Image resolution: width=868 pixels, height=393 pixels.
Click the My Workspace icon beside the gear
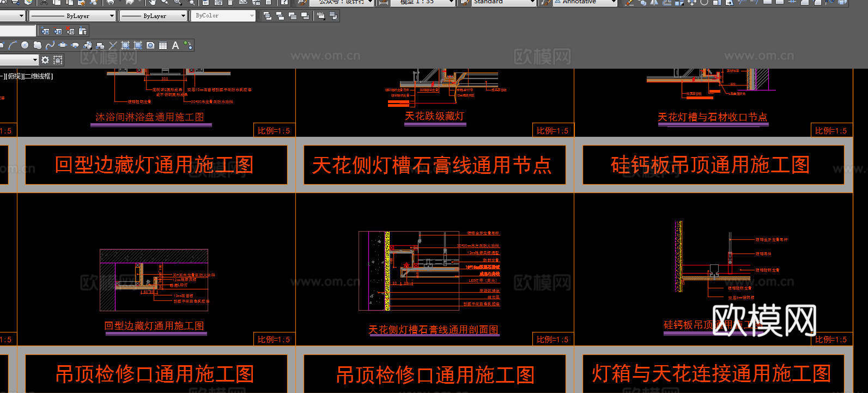(58, 60)
